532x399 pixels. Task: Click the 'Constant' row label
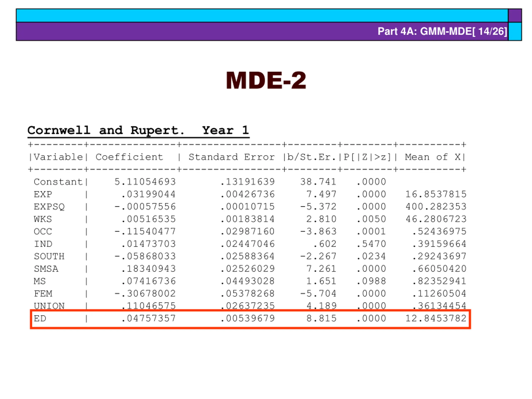58,182
